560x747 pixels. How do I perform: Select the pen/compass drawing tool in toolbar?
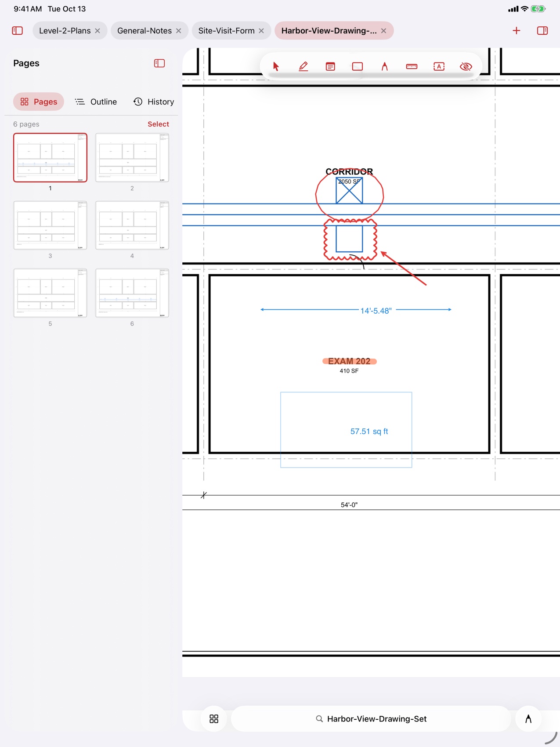coord(385,66)
